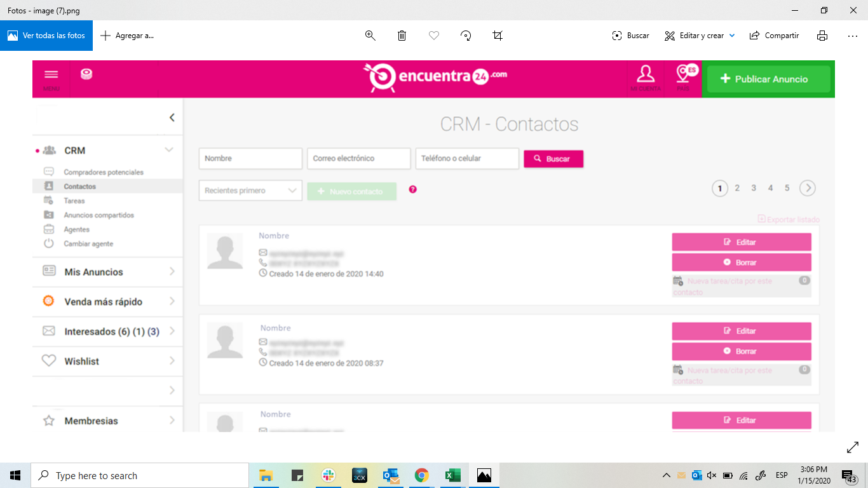Click the encuentra24.com logo

tap(435, 78)
